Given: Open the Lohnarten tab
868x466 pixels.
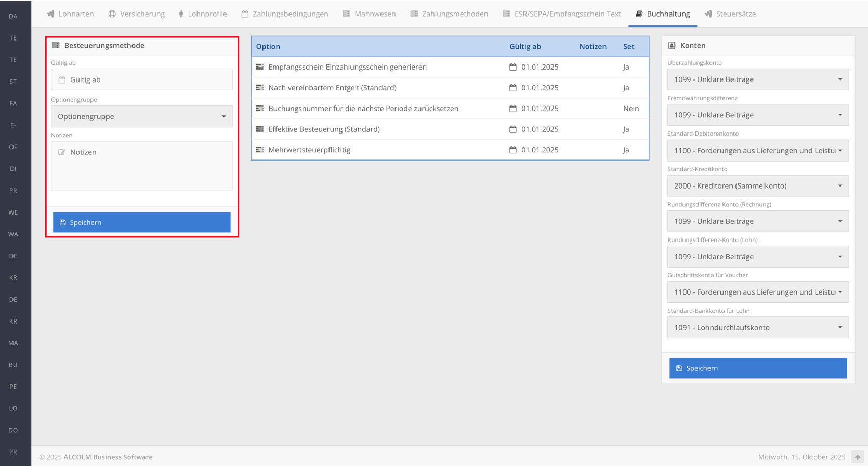Looking at the screenshot, I should point(71,14).
